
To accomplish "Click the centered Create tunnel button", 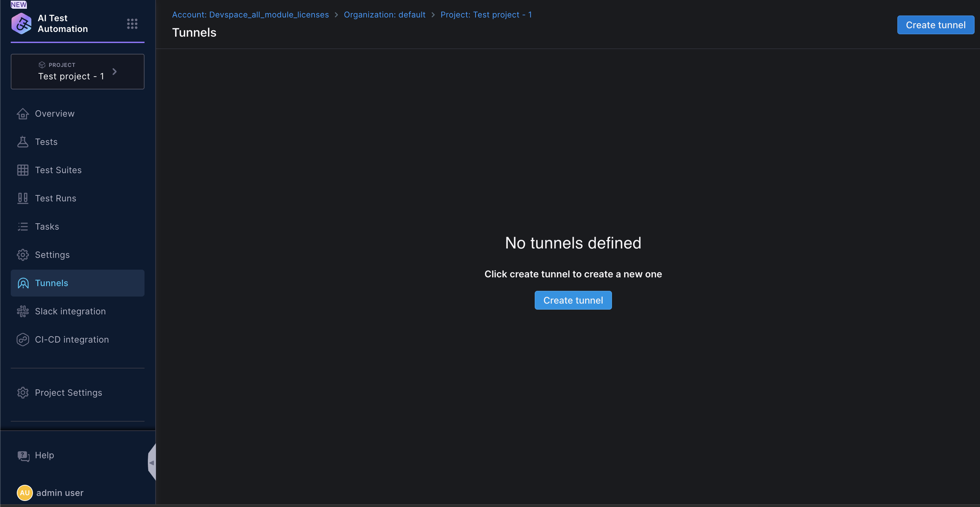I will (573, 300).
